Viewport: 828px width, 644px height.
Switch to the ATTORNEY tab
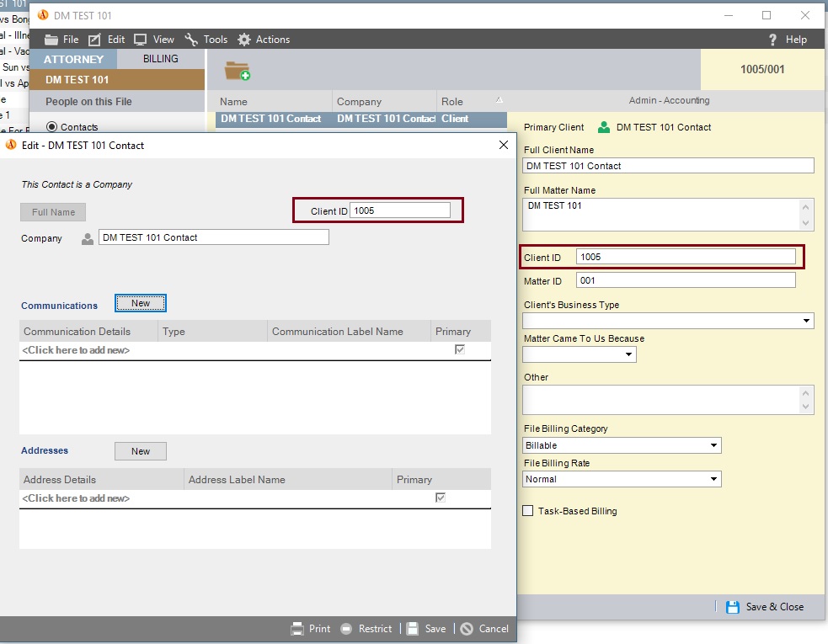pyautogui.click(x=73, y=59)
